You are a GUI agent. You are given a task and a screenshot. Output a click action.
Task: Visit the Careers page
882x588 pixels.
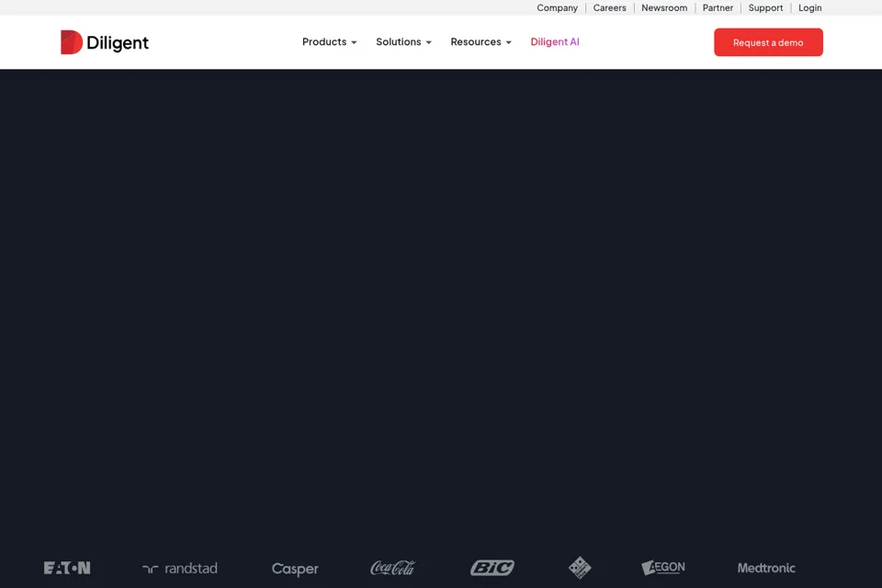pos(609,8)
